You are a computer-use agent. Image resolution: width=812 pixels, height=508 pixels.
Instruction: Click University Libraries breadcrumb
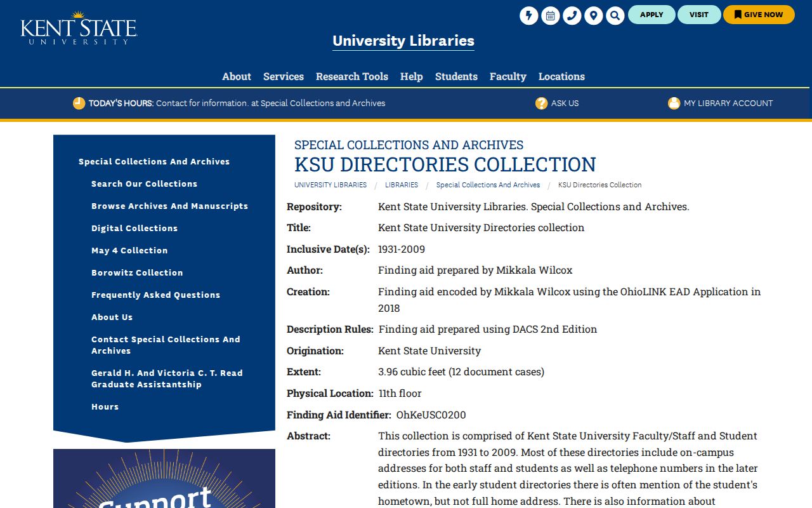(331, 185)
